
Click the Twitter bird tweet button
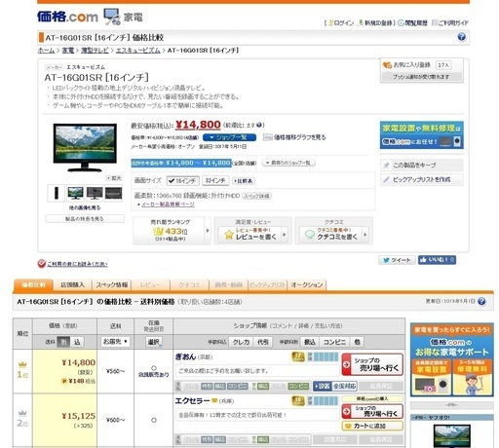coord(397,260)
